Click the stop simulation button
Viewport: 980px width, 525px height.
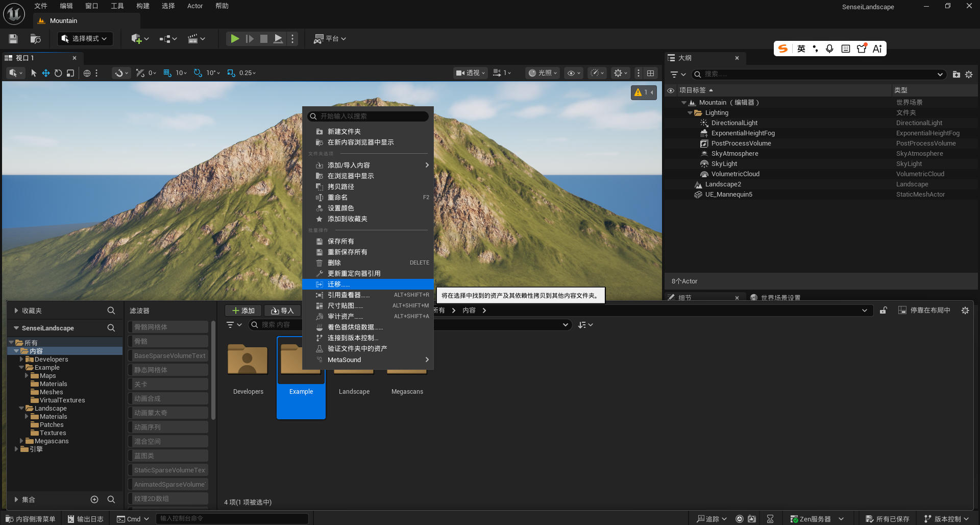click(x=264, y=39)
